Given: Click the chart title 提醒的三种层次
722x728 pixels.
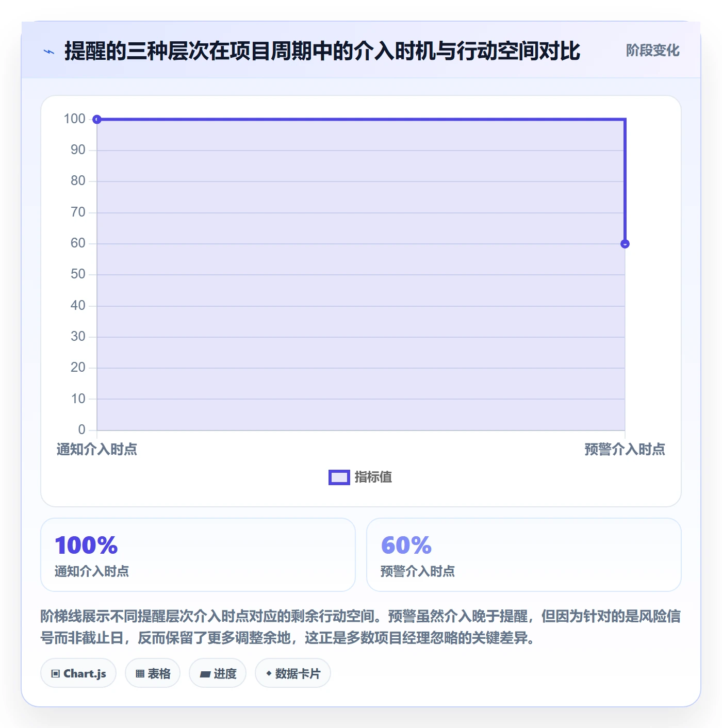Looking at the screenshot, I should coord(322,51).
